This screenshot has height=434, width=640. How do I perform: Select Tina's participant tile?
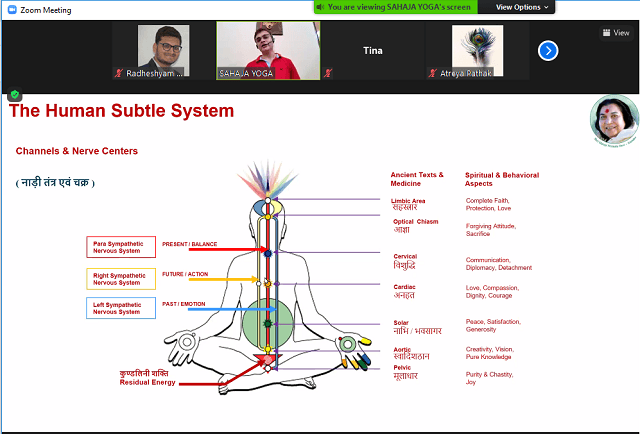[x=373, y=51]
